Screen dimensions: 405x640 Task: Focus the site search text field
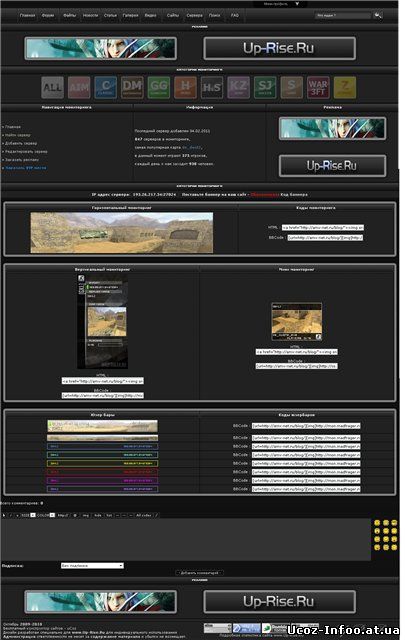pos(343,16)
